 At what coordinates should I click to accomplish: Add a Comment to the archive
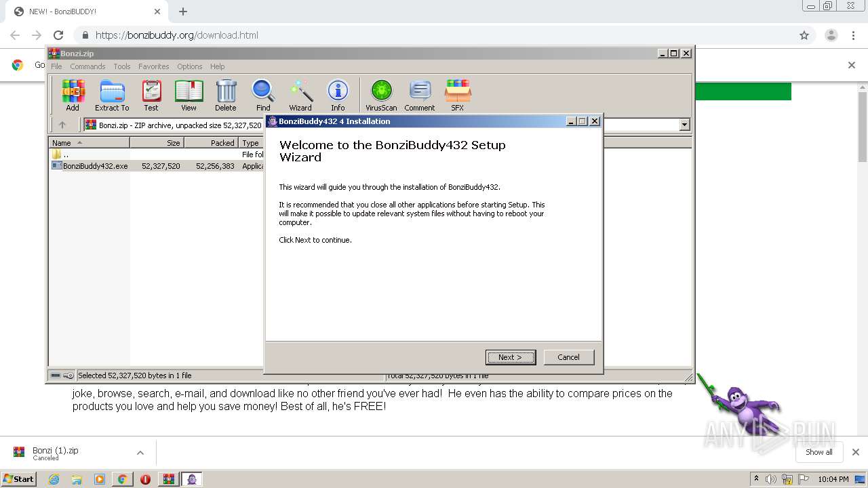pos(420,95)
